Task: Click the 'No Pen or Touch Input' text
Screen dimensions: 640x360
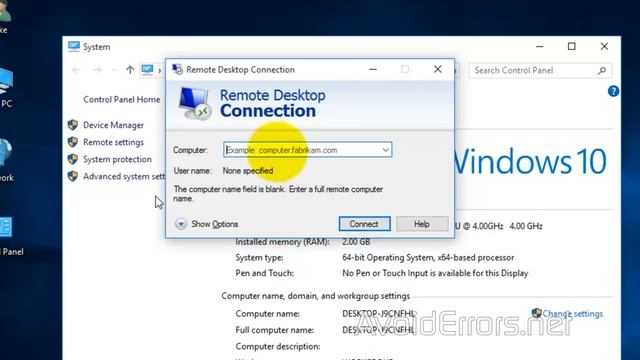Action: coord(435,273)
